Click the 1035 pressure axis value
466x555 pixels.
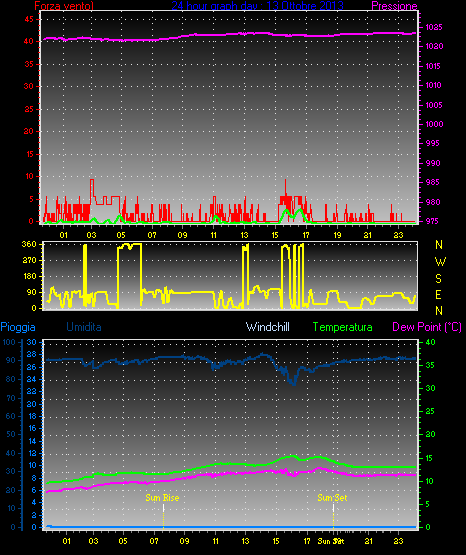click(x=433, y=27)
